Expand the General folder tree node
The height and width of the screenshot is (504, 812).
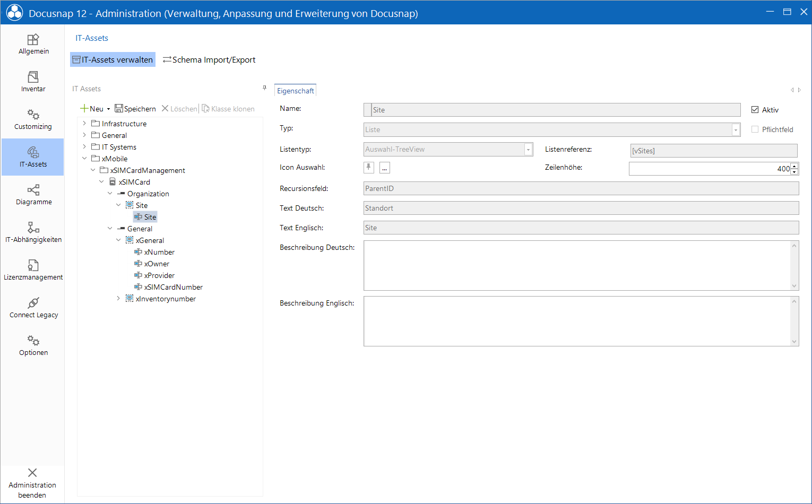click(x=84, y=135)
